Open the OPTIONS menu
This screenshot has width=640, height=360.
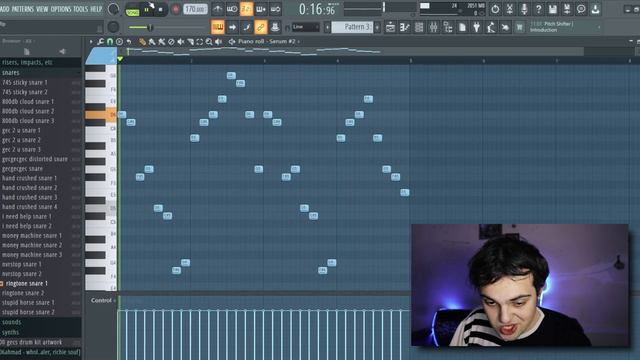pyautogui.click(x=61, y=9)
